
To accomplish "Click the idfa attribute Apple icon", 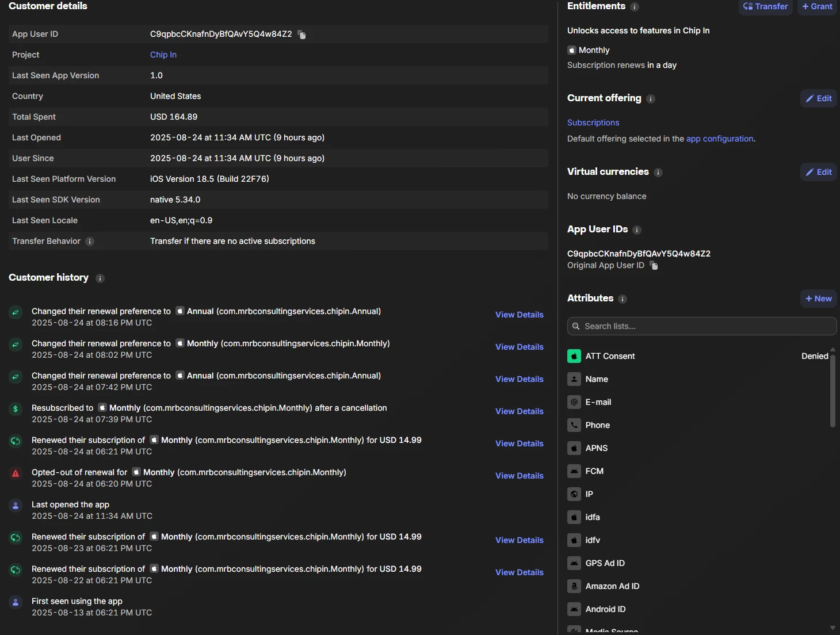I will coord(574,517).
